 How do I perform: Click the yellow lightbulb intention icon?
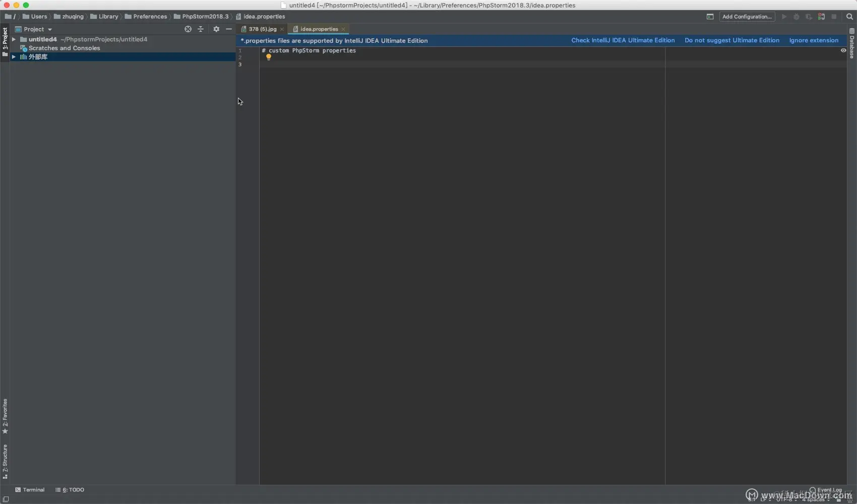pos(269,57)
